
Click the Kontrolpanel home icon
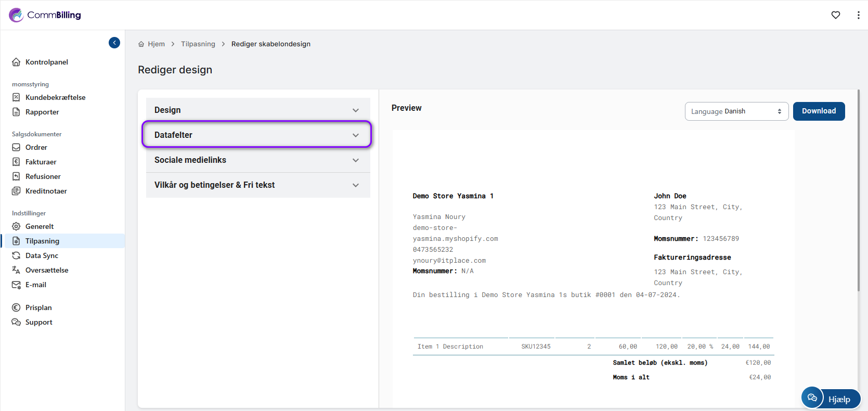coord(16,62)
